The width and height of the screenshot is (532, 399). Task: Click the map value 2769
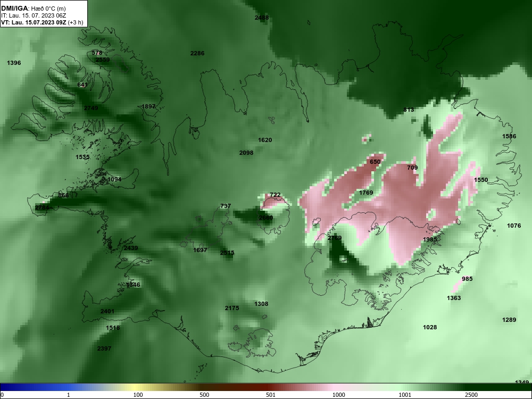[x=335, y=238]
